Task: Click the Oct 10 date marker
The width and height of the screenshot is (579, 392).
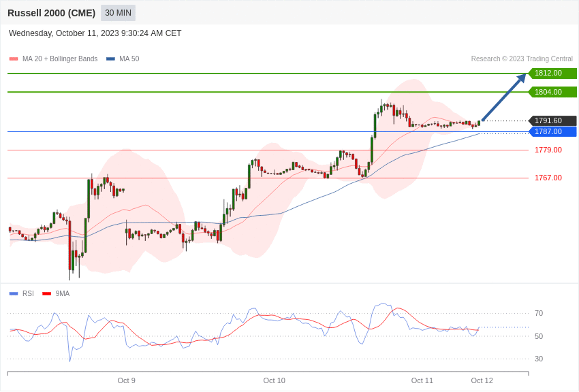Action: (x=275, y=380)
